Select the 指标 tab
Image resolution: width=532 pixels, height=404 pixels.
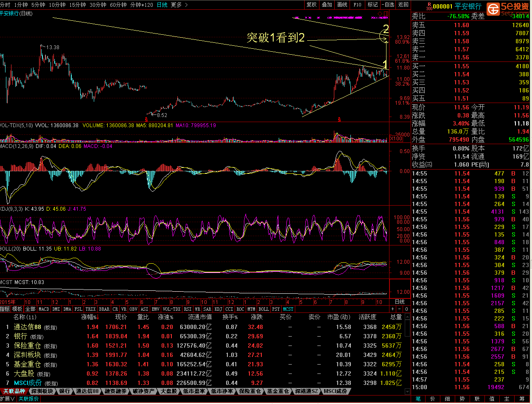coord(5,309)
